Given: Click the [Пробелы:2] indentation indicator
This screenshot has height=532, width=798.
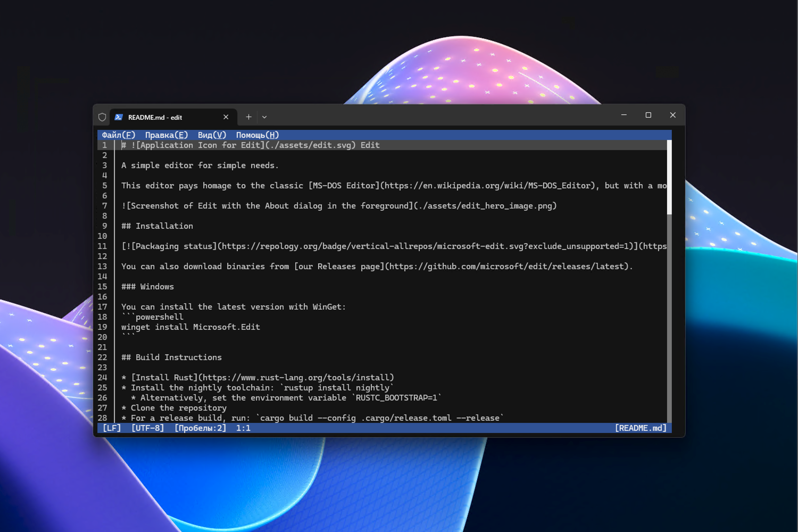Looking at the screenshot, I should [x=201, y=428].
